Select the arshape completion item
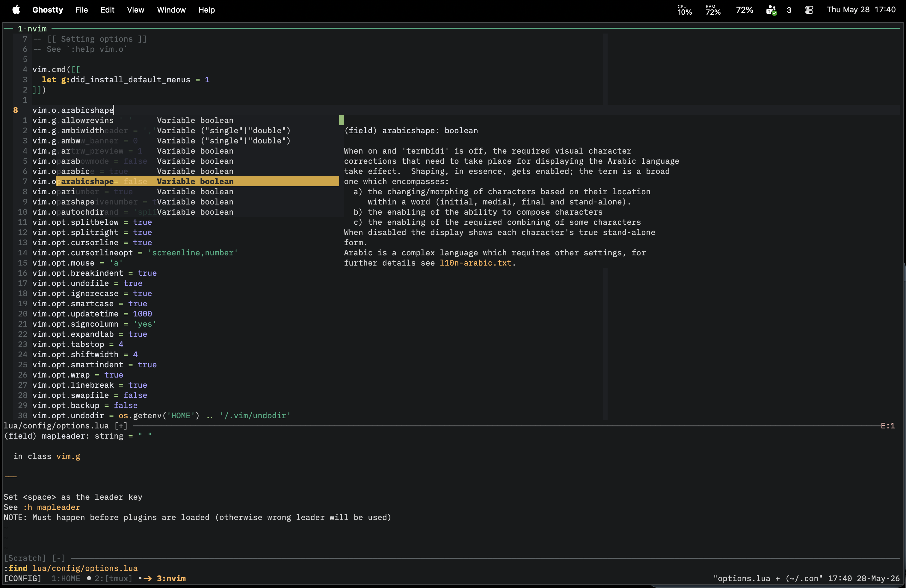This screenshot has width=906, height=588. 197,202
